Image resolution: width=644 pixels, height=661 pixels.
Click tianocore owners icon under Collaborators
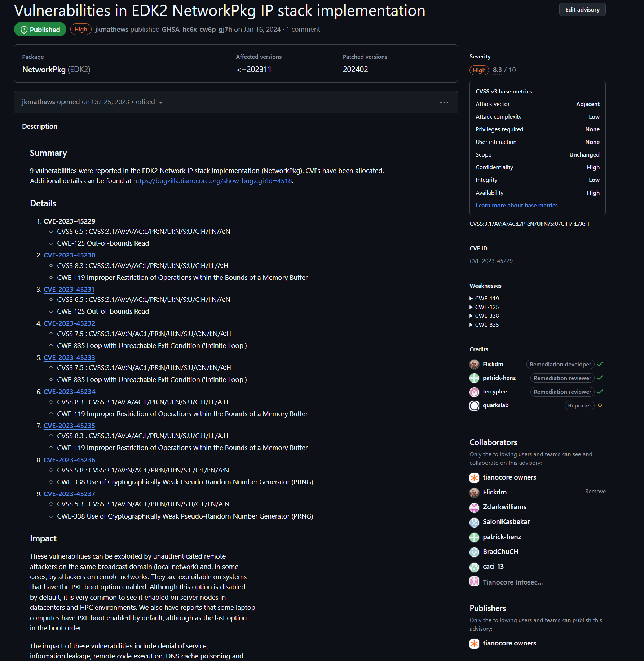point(474,477)
